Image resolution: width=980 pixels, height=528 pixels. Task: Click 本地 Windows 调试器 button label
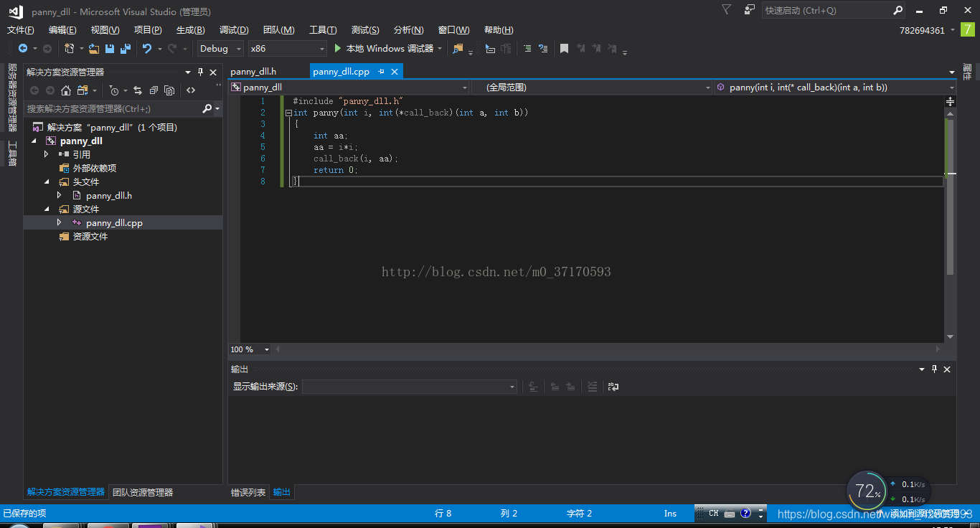390,49
